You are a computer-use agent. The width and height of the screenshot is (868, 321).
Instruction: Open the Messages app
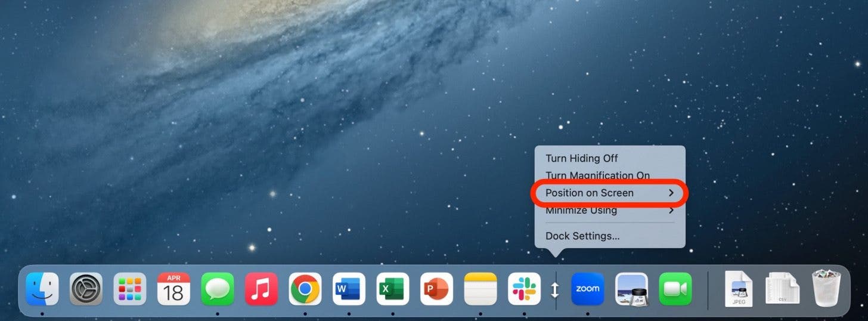[217, 289]
